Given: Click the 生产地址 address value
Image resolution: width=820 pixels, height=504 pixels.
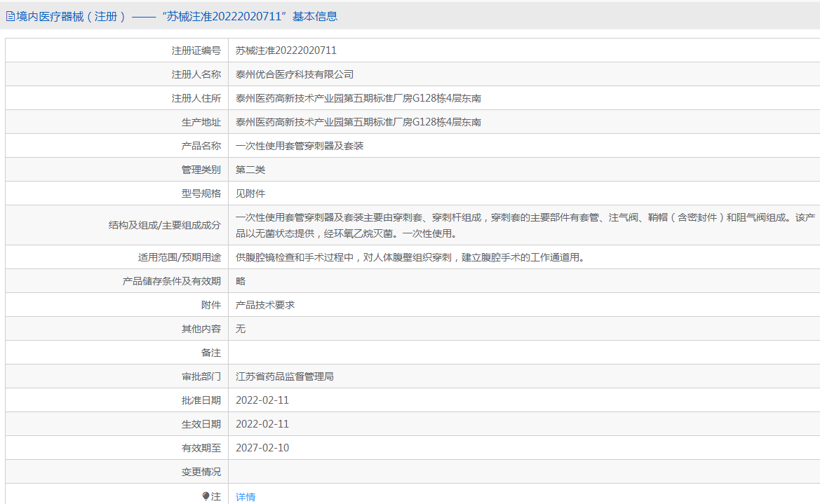Looking at the screenshot, I should point(358,123).
